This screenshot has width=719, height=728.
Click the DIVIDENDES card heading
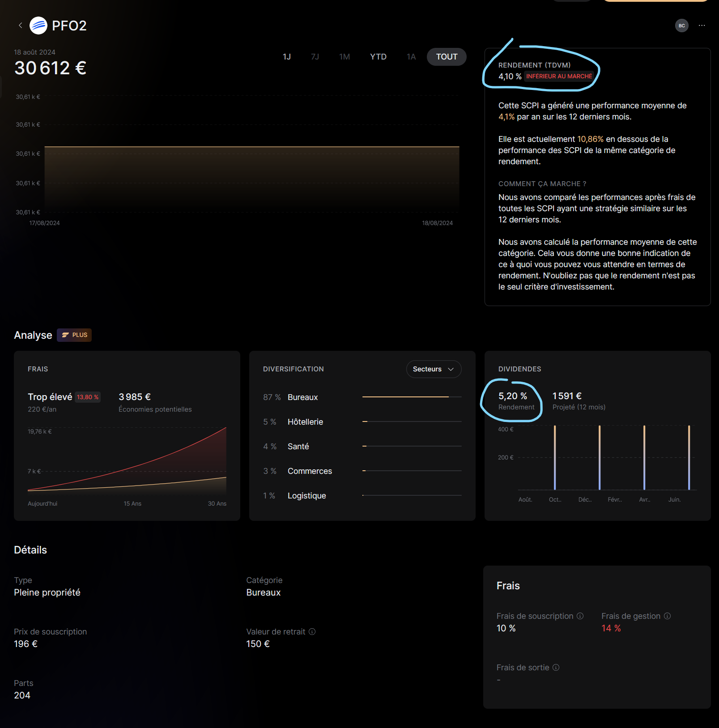point(519,369)
